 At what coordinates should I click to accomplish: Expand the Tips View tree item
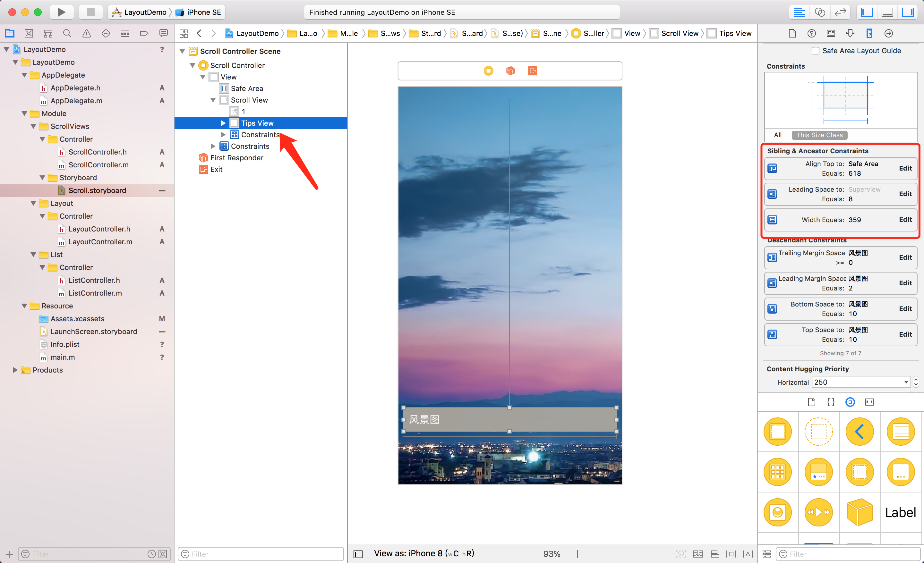point(223,123)
